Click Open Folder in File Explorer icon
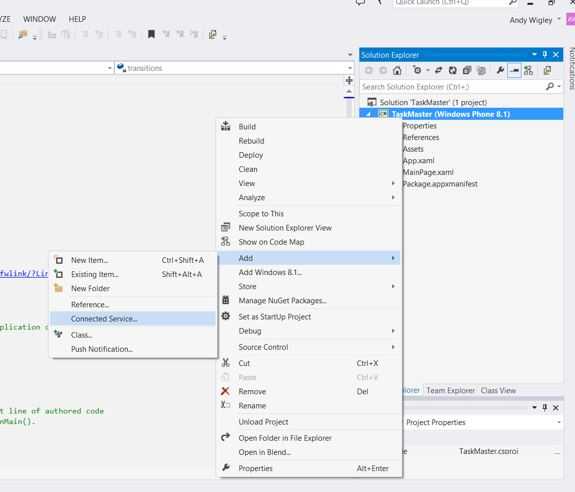 (x=226, y=437)
